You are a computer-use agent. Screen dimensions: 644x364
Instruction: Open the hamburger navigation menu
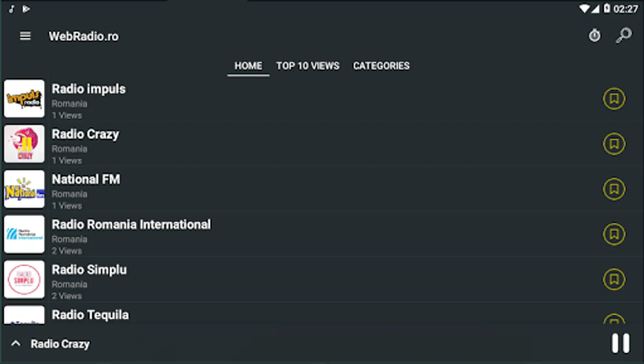point(25,36)
